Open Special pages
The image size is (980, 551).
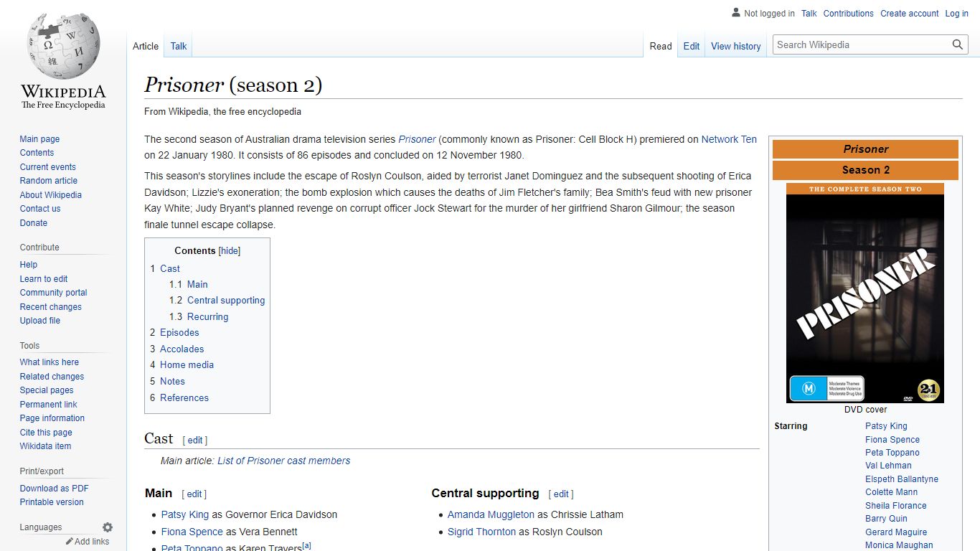[x=47, y=390]
